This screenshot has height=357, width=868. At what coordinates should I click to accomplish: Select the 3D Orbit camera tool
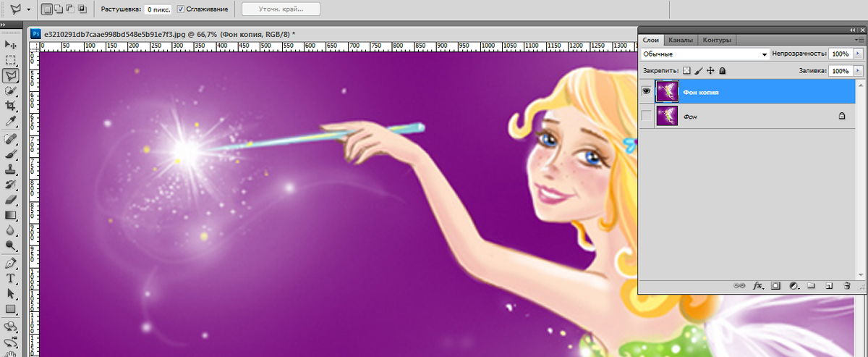click(x=10, y=342)
